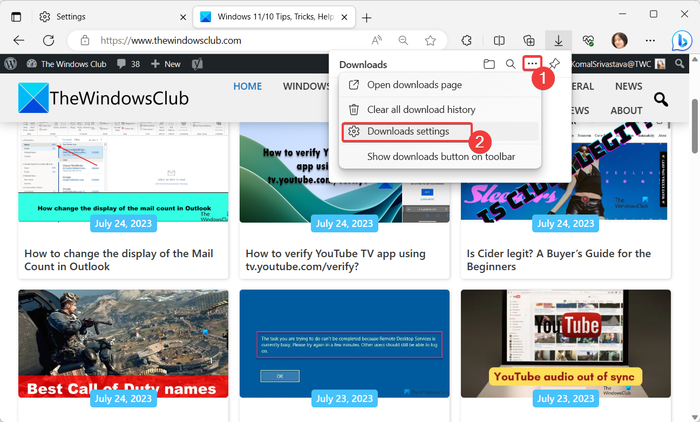Click Show downloads button on toolbar

[441, 156]
